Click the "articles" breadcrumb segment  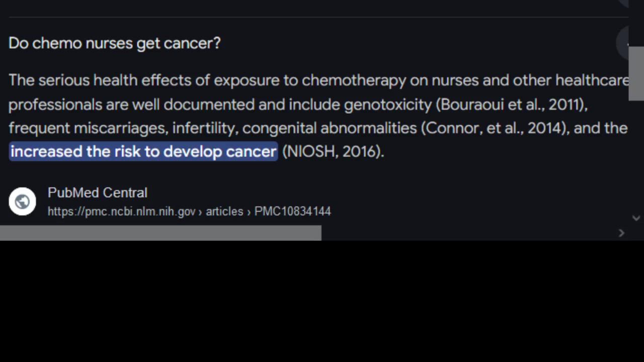[224, 211]
